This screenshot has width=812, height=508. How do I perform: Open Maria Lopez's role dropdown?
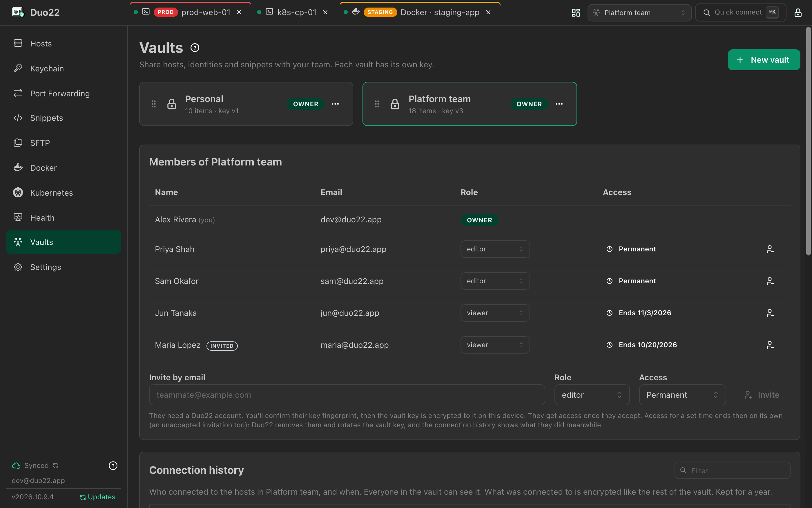click(495, 345)
